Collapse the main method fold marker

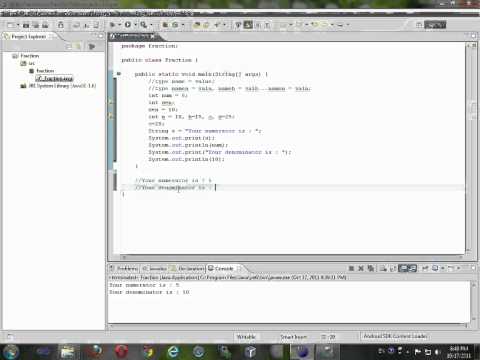[x=119, y=74]
